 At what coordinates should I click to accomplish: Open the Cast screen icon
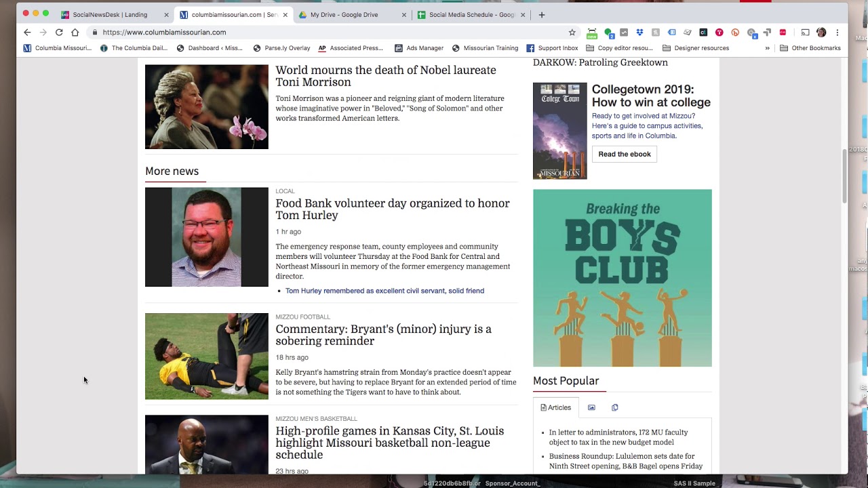click(x=805, y=32)
